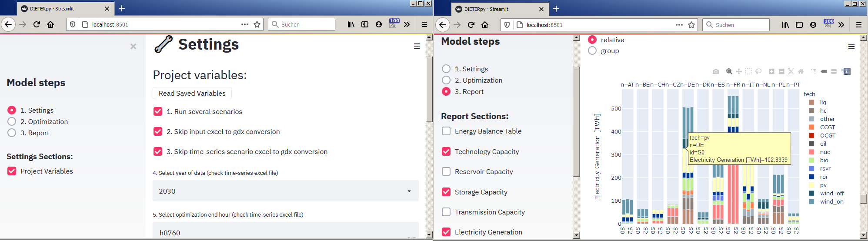The width and height of the screenshot is (868, 241).
Task: Open the year of data dropdown showing 2030
Action: [x=285, y=191]
